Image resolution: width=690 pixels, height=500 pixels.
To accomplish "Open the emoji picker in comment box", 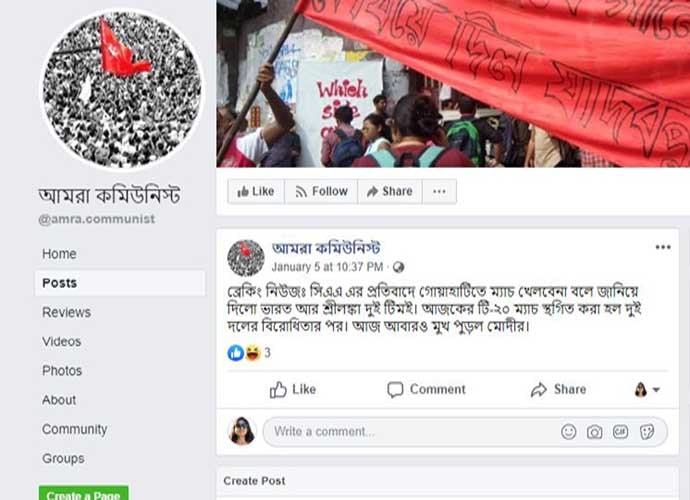I will (x=569, y=432).
